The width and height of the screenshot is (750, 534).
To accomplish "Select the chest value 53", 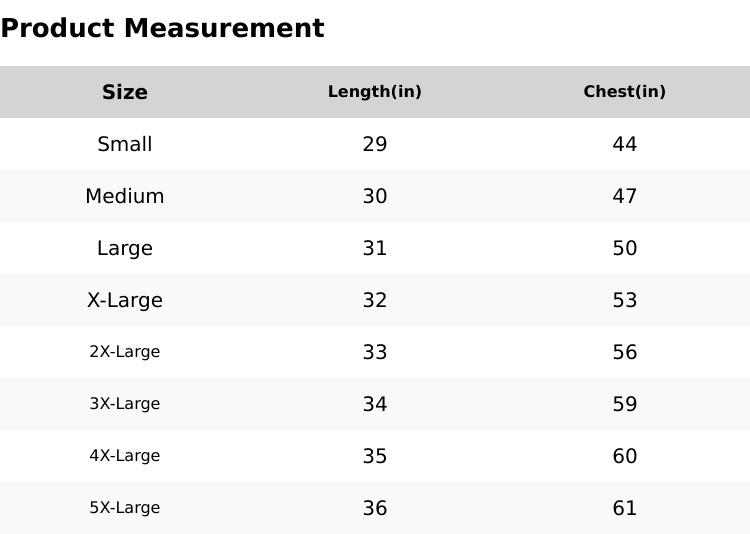I will click(x=625, y=300).
